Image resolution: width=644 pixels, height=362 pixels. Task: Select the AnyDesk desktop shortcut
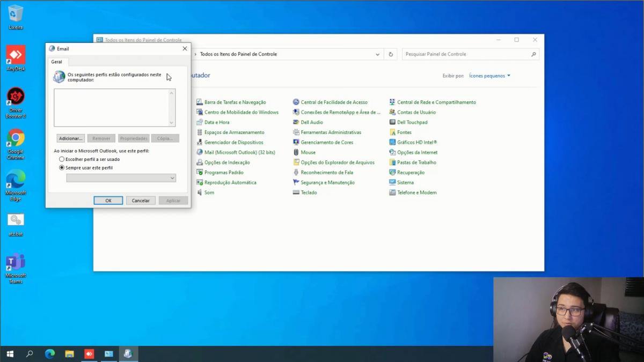pyautogui.click(x=16, y=58)
